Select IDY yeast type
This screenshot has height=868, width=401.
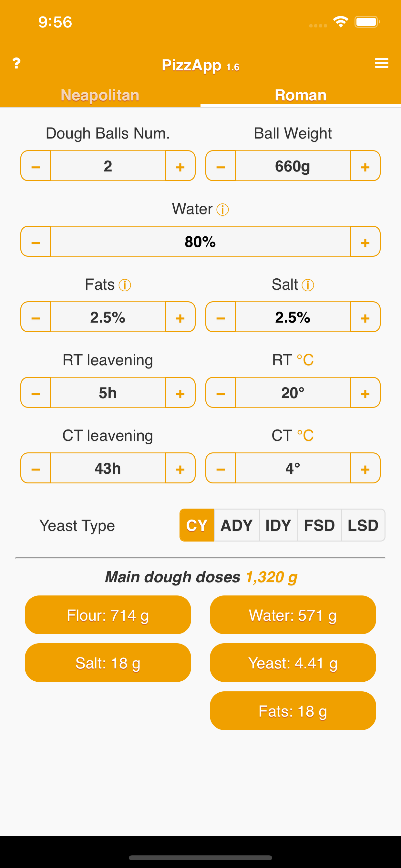[x=278, y=525]
